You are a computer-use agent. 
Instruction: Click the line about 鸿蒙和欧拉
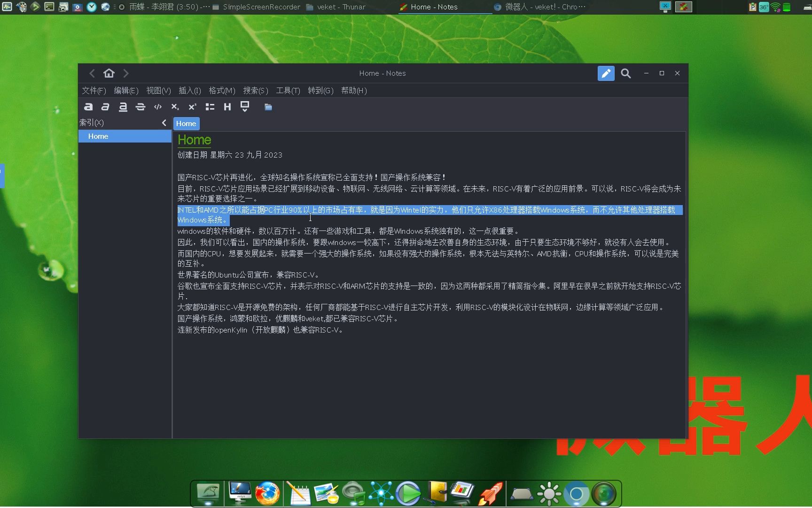tap(289, 318)
